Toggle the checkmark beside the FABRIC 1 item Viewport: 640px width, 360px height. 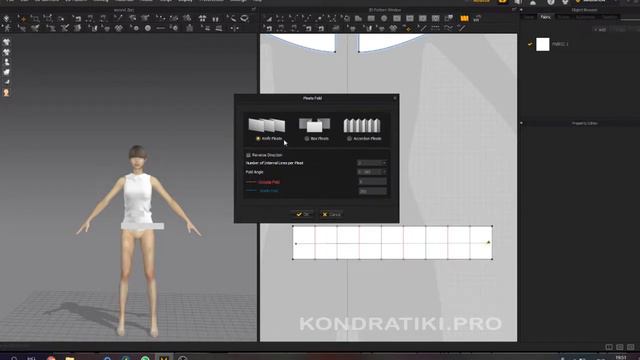pos(530,44)
